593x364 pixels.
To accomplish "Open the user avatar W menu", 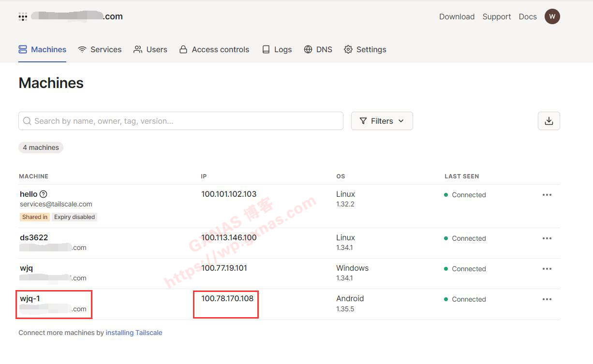I will [x=552, y=16].
